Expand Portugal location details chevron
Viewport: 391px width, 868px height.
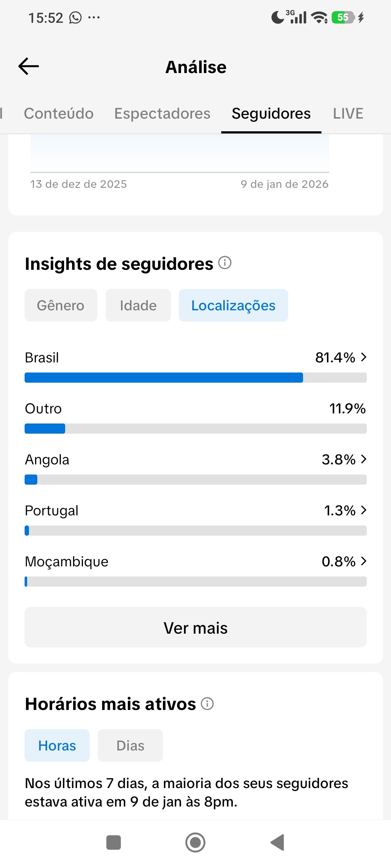[x=364, y=510]
